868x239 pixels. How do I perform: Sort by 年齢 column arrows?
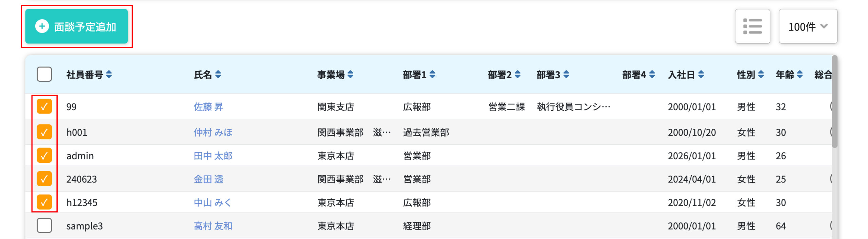(x=800, y=74)
